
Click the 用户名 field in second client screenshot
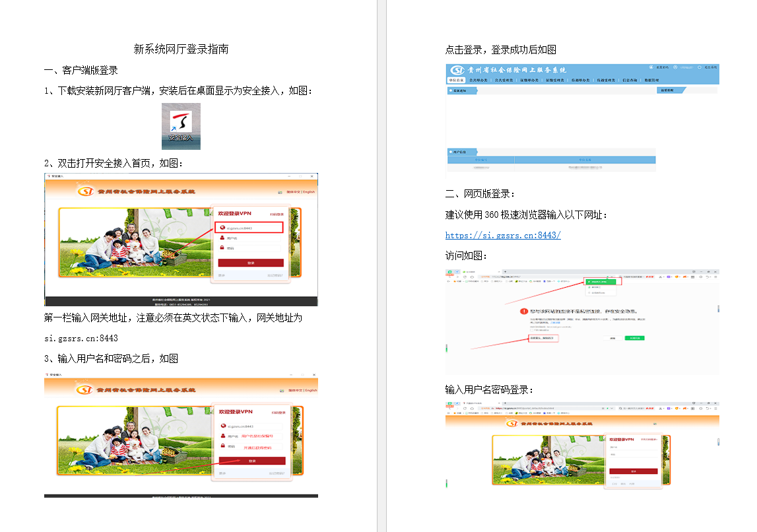(x=256, y=436)
